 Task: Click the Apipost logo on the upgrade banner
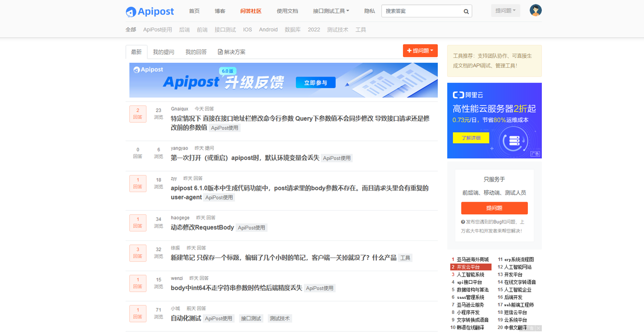click(x=148, y=70)
